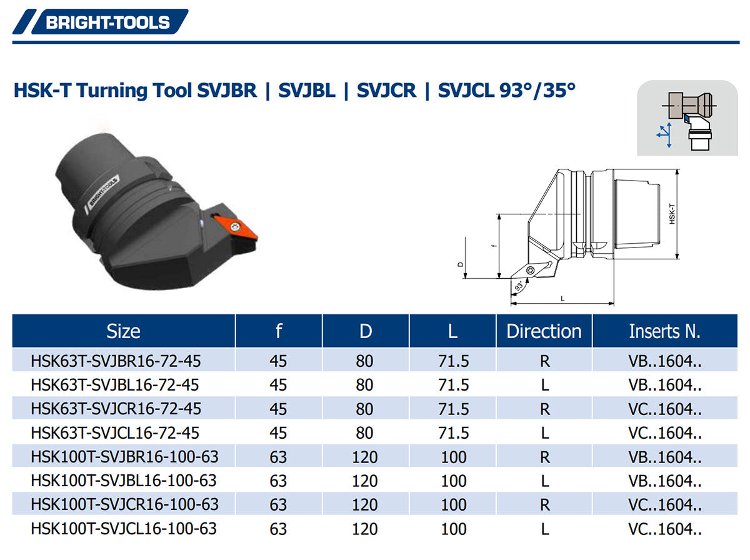Click L value 71.5 in HSK63T-SVJBL16-72-45 row
Viewport: 750px width, 560px height.
click(453, 385)
